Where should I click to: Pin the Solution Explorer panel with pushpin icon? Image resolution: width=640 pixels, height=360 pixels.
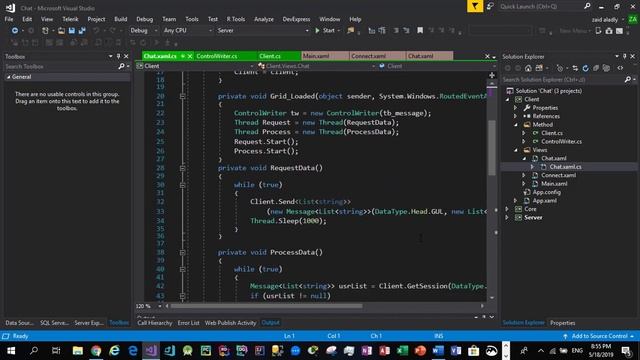point(624,56)
